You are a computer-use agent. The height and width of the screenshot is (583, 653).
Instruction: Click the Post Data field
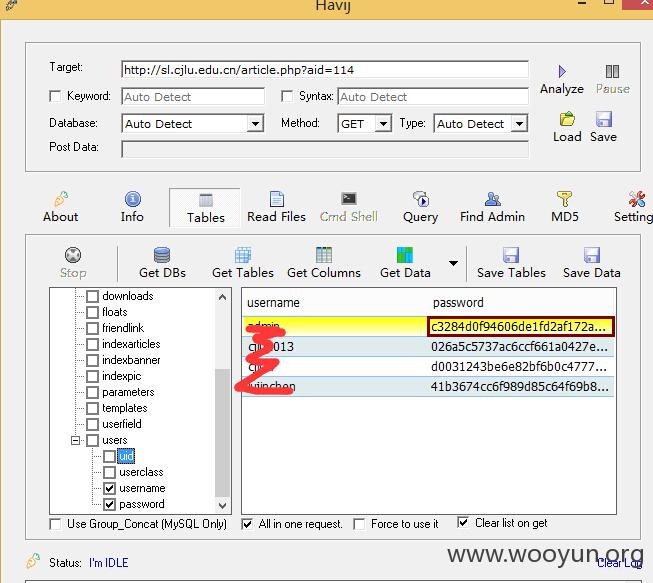pyautogui.click(x=325, y=149)
